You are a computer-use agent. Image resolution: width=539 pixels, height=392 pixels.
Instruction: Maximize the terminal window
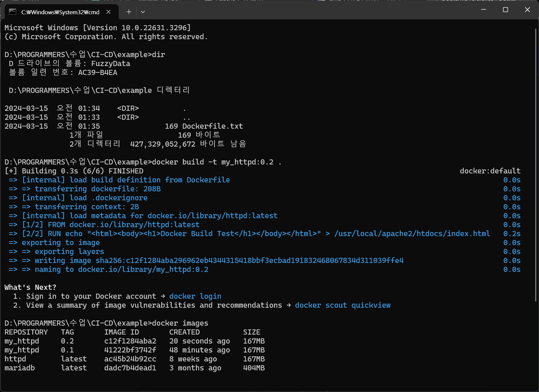[x=506, y=10]
